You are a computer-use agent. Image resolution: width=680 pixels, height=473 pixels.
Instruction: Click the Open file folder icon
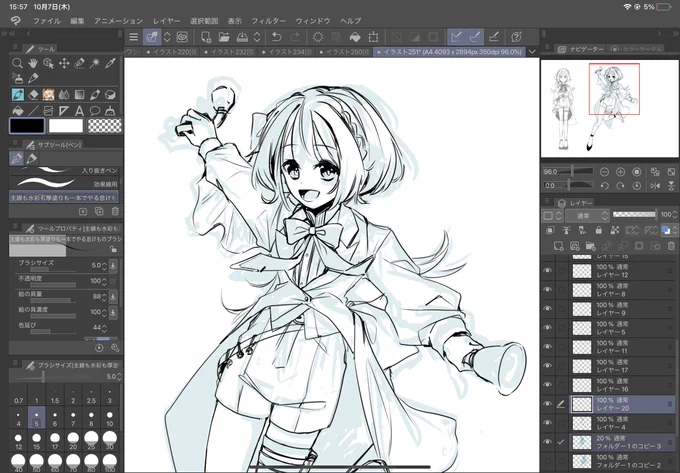(224, 37)
